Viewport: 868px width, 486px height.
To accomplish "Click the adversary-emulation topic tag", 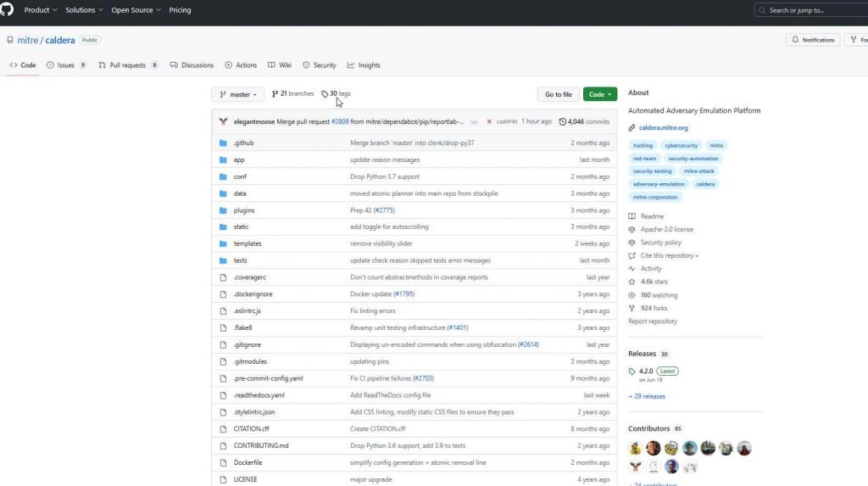I will pos(659,184).
